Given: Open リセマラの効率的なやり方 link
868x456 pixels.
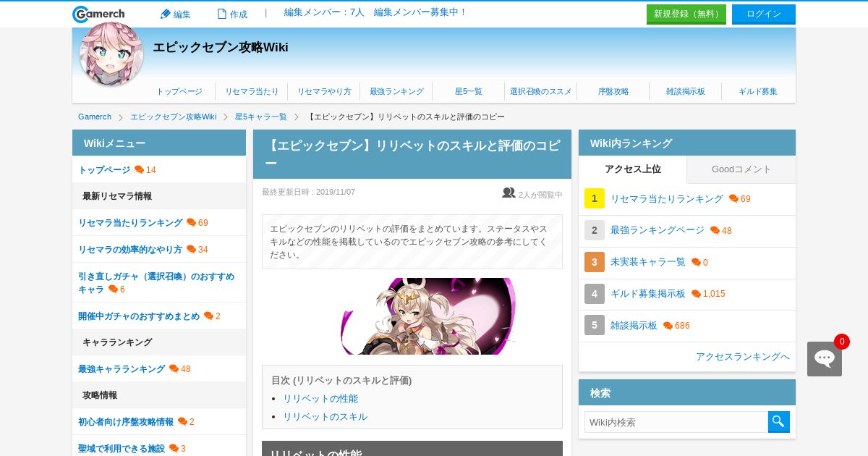Looking at the screenshot, I should 130,250.
